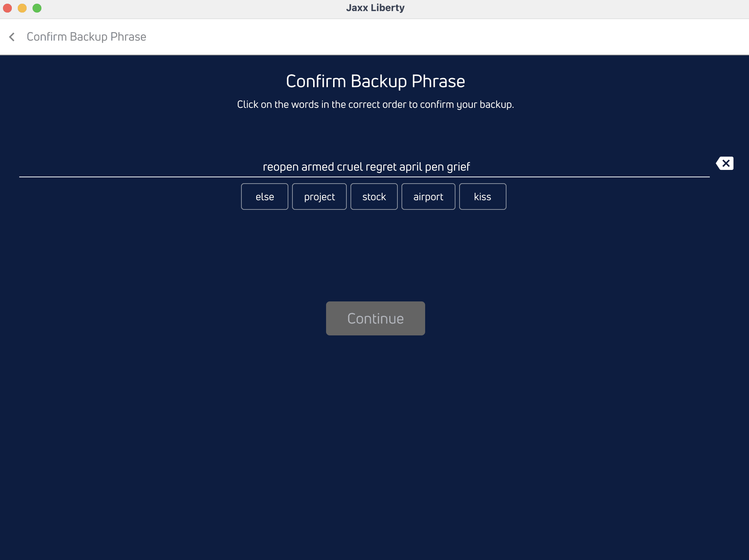Maximize the window with green button
This screenshot has height=560, width=749.
click(x=37, y=8)
